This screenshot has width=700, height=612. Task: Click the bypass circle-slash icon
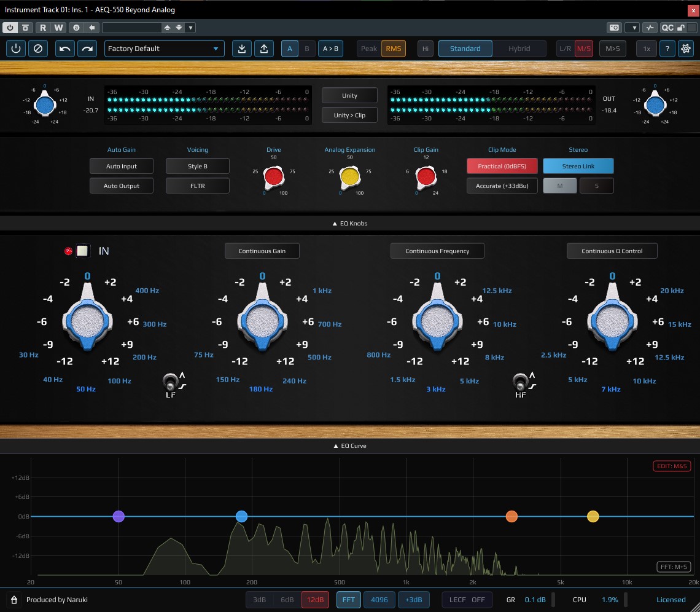(38, 49)
